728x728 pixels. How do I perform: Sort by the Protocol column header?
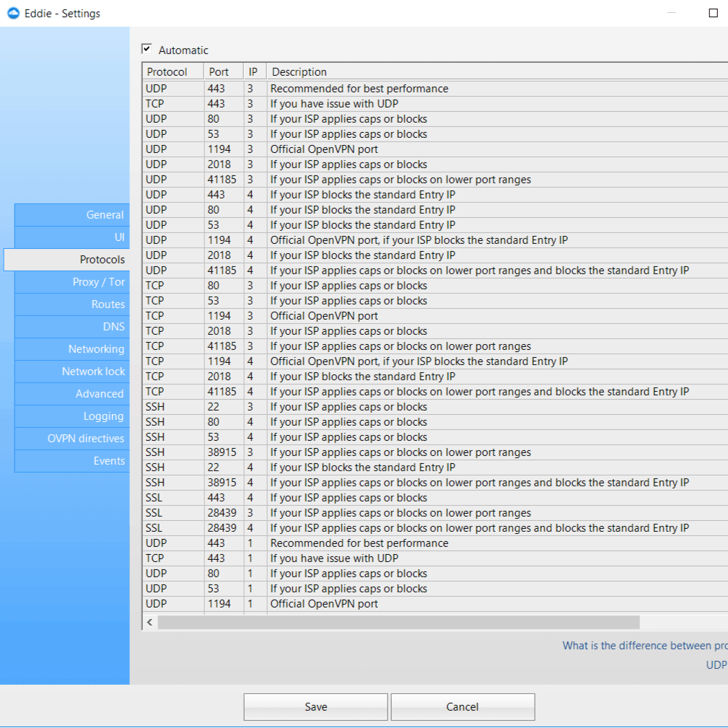172,72
